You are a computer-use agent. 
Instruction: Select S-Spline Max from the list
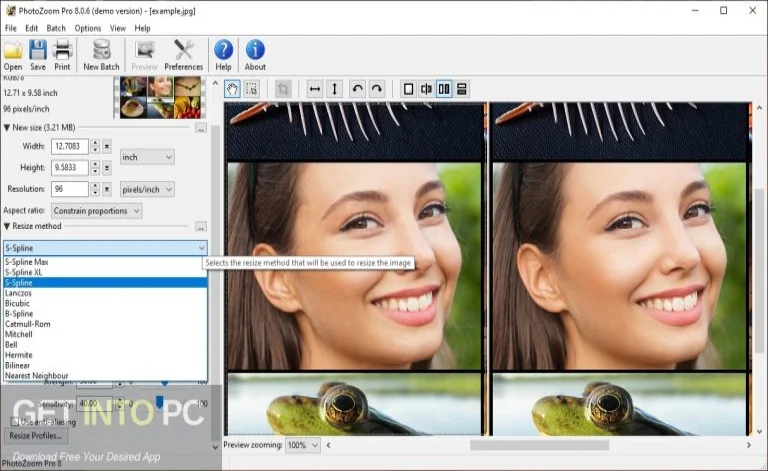105,262
